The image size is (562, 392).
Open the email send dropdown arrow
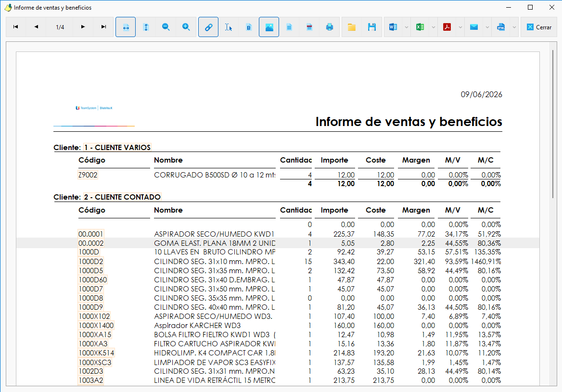pos(487,27)
